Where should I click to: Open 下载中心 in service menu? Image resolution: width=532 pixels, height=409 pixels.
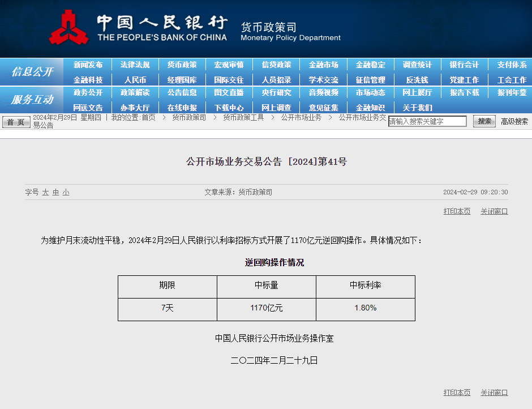point(229,108)
